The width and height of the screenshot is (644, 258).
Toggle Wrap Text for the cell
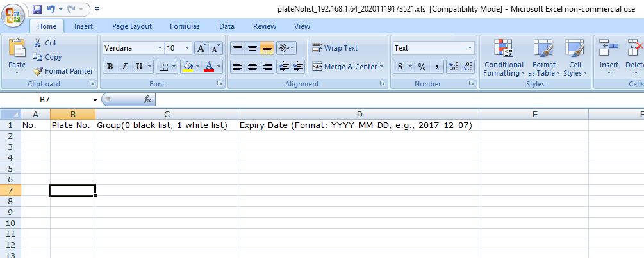pos(334,48)
